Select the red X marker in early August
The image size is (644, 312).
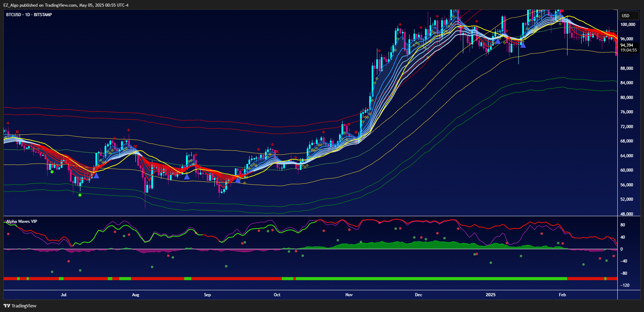135,146
